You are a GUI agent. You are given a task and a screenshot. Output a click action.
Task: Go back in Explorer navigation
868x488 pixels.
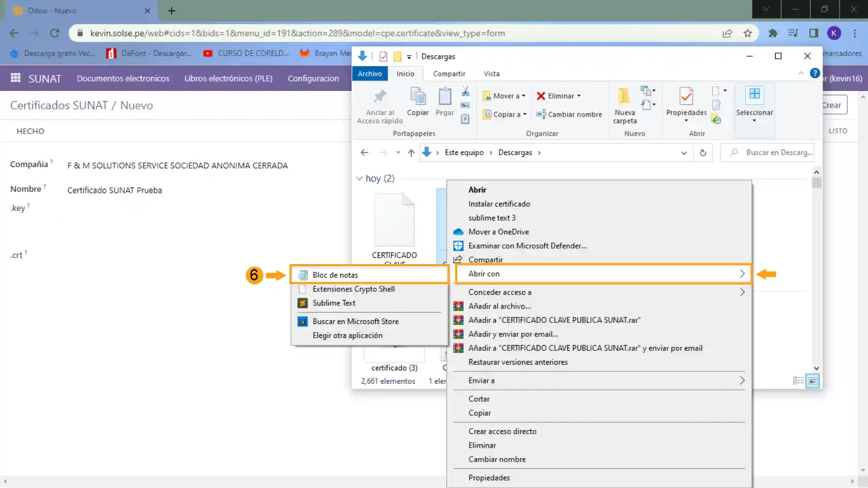(x=364, y=153)
